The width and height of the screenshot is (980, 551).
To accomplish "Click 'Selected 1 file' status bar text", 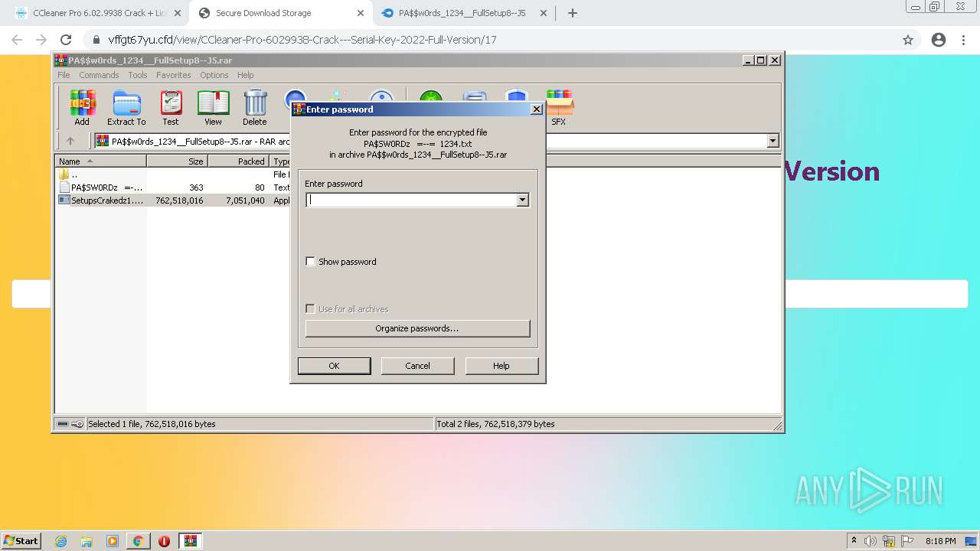I will pyautogui.click(x=152, y=424).
